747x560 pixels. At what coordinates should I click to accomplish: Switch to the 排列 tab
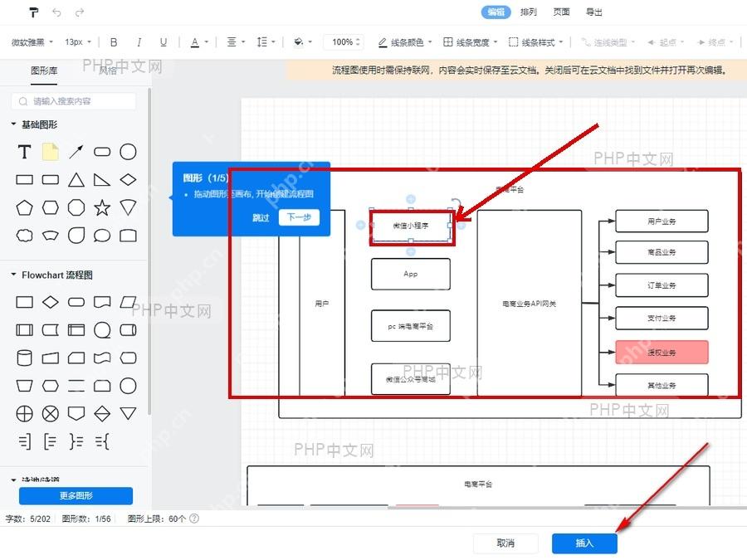point(529,12)
